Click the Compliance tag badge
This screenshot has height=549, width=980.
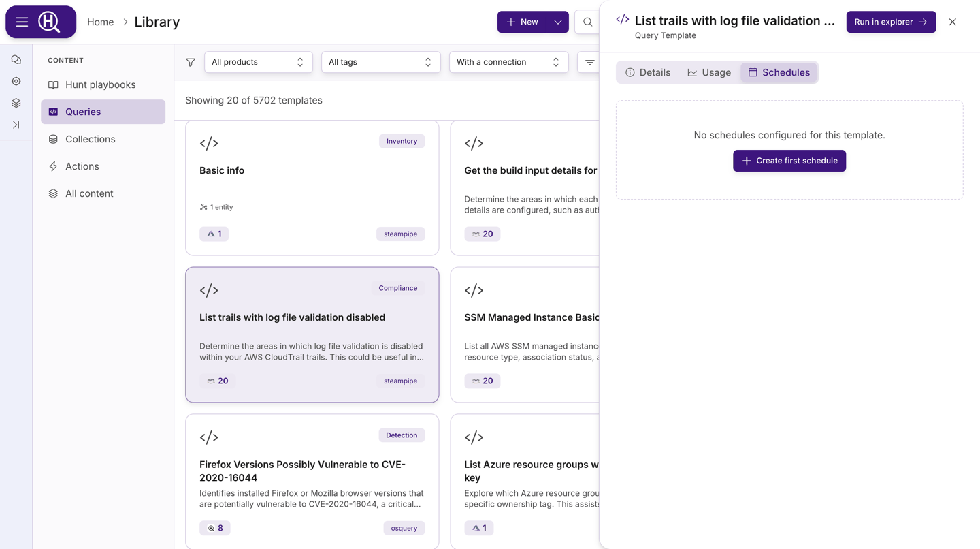[x=398, y=288]
